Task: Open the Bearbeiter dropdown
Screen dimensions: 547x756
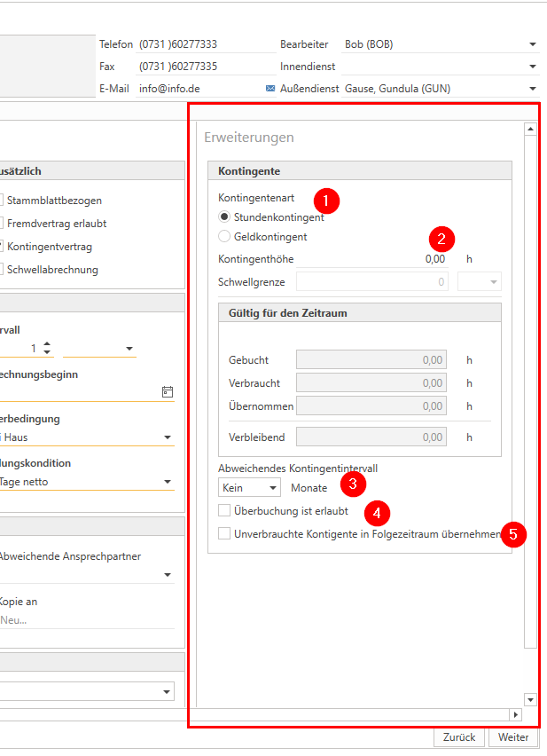Action: (x=532, y=44)
